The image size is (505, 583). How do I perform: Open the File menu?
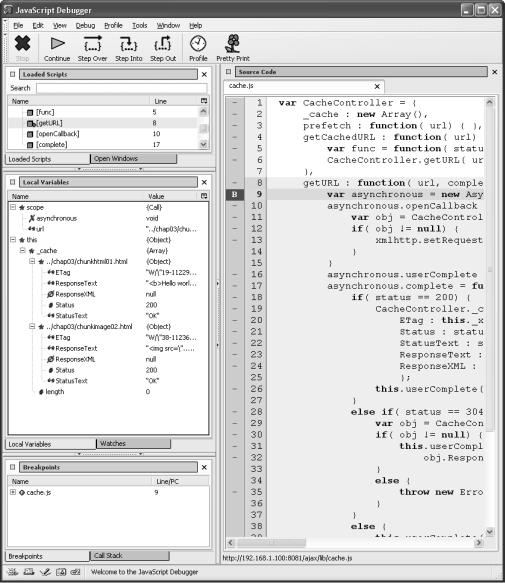18,25
